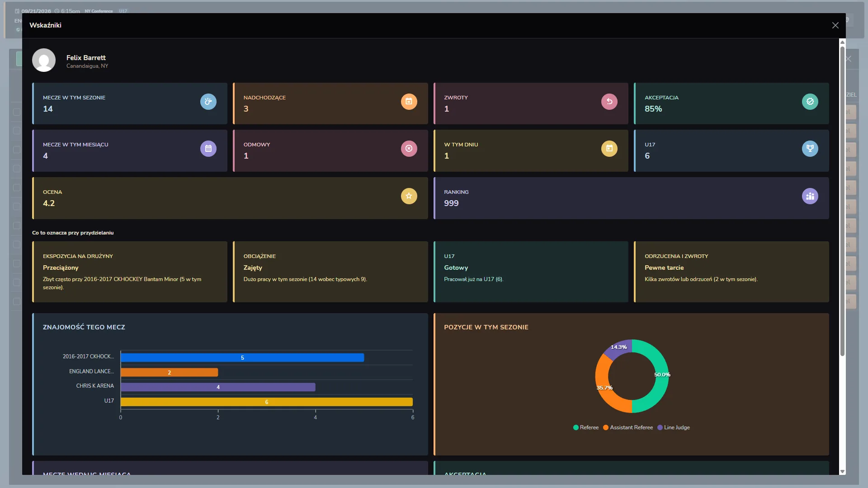This screenshot has height=488, width=868.
Task: Click the W tym dniu calendar icon
Action: 609,149
